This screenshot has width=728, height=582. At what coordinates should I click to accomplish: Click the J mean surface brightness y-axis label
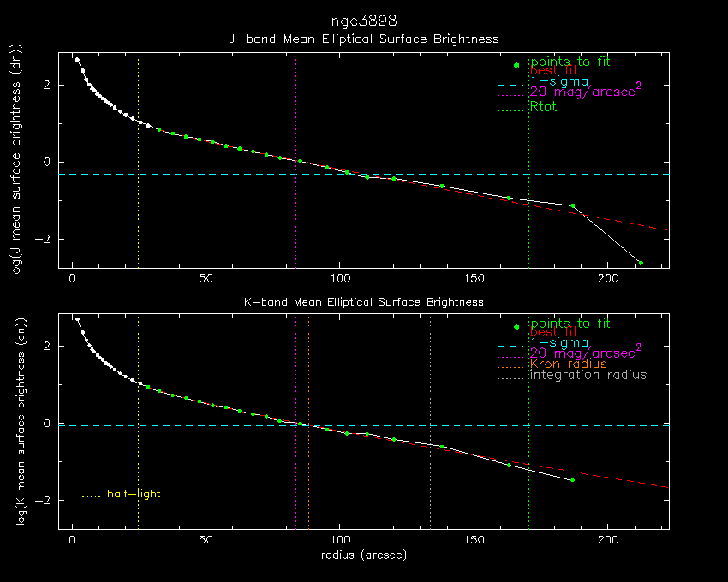[x=15, y=163]
